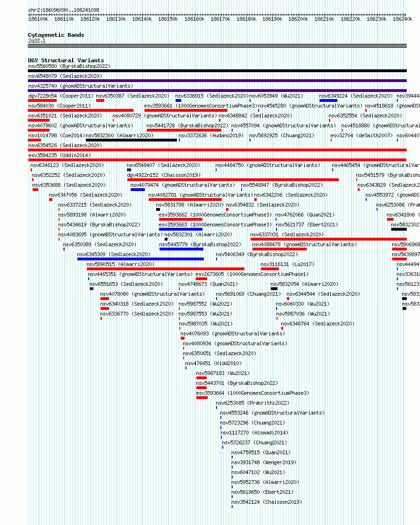
Task: Open variant nsv6352554 (Sedlazeck2020)
Action: [x=365, y=116]
